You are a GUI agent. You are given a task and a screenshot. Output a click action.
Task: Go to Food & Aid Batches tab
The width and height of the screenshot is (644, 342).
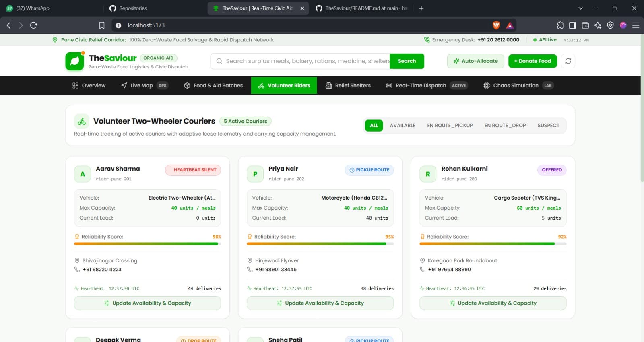pos(213,85)
